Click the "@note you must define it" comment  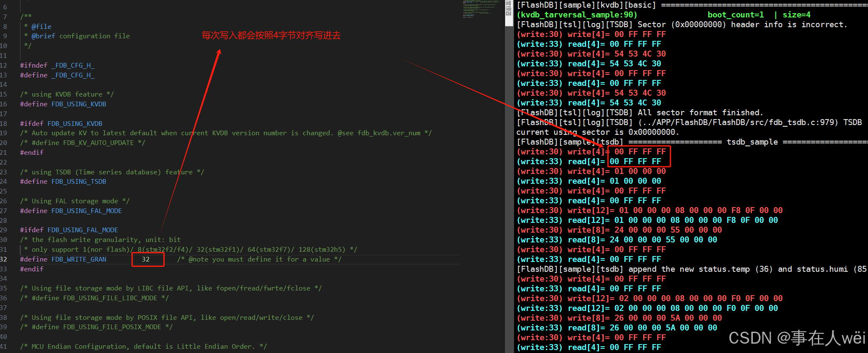click(259, 259)
